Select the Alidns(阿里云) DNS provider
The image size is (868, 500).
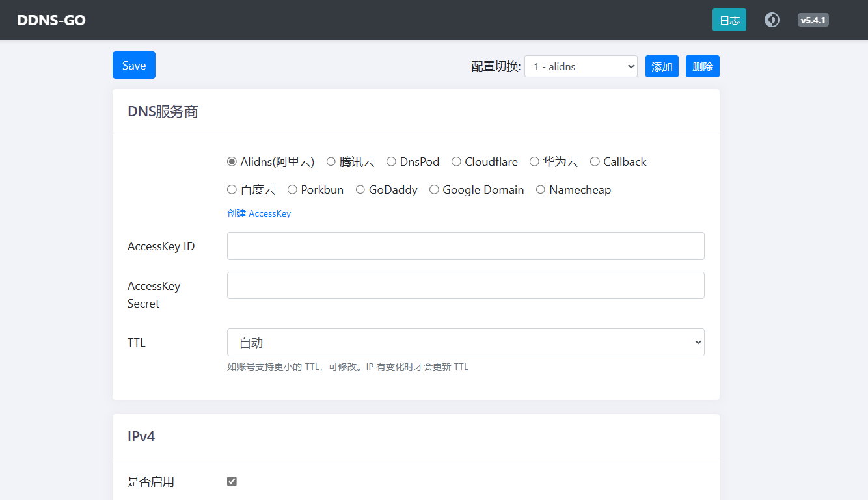pyautogui.click(x=232, y=161)
